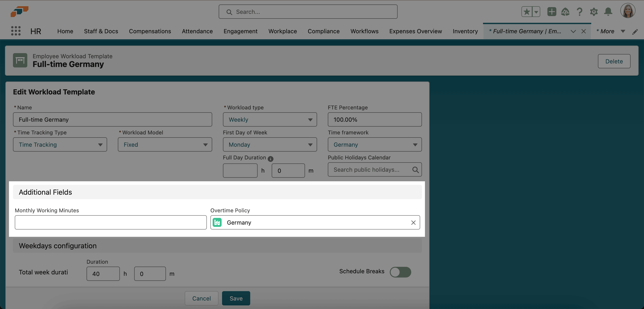Image resolution: width=644 pixels, height=309 pixels.
Task: Open the Time Tracking Type dropdown
Action: pyautogui.click(x=60, y=144)
